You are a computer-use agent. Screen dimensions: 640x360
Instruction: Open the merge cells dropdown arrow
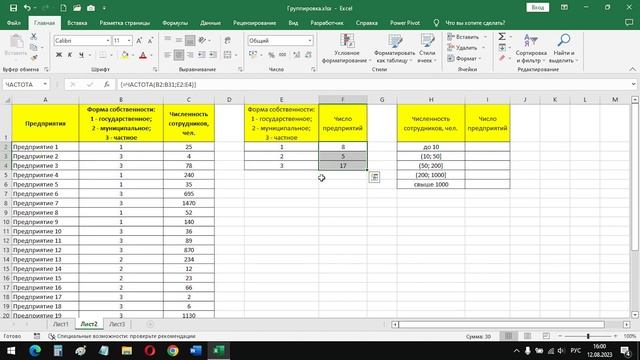(236, 55)
